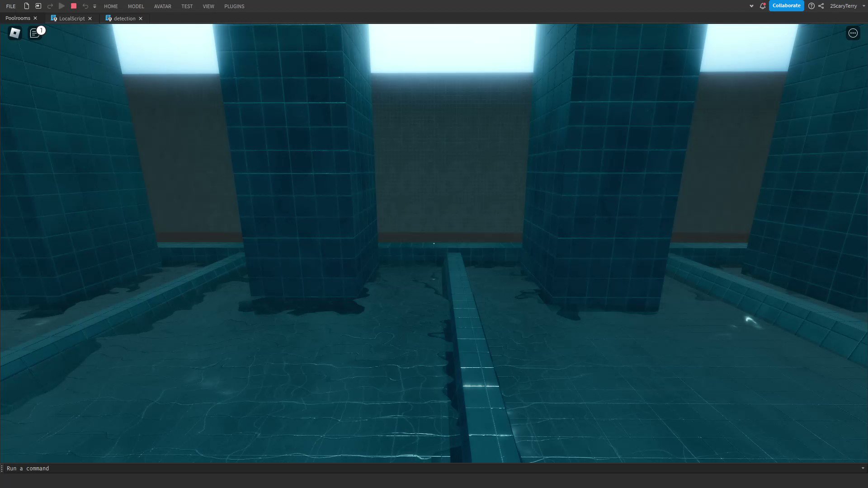Click the Roblox logo icon in viewport

(14, 33)
